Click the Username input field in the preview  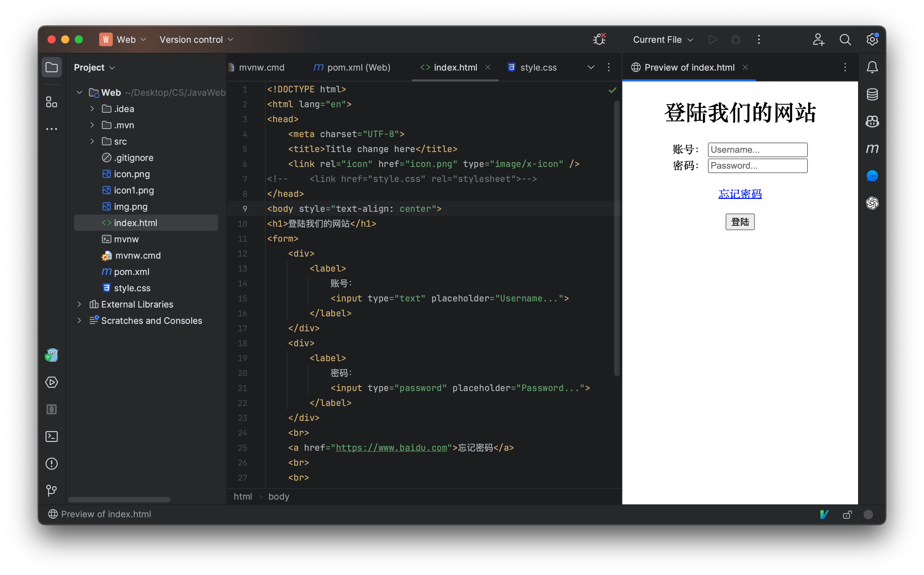[757, 149]
